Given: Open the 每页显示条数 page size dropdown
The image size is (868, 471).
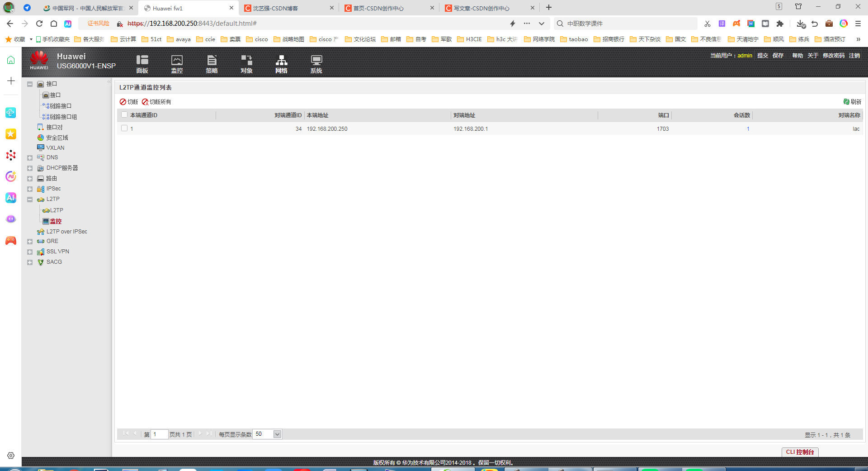Looking at the screenshot, I should [278, 434].
